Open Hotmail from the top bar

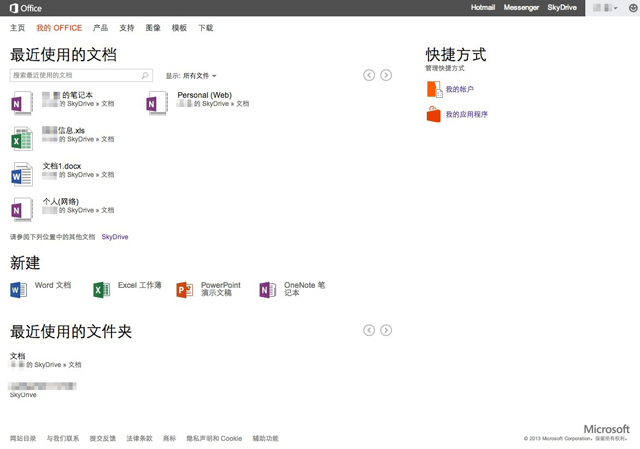483,8
